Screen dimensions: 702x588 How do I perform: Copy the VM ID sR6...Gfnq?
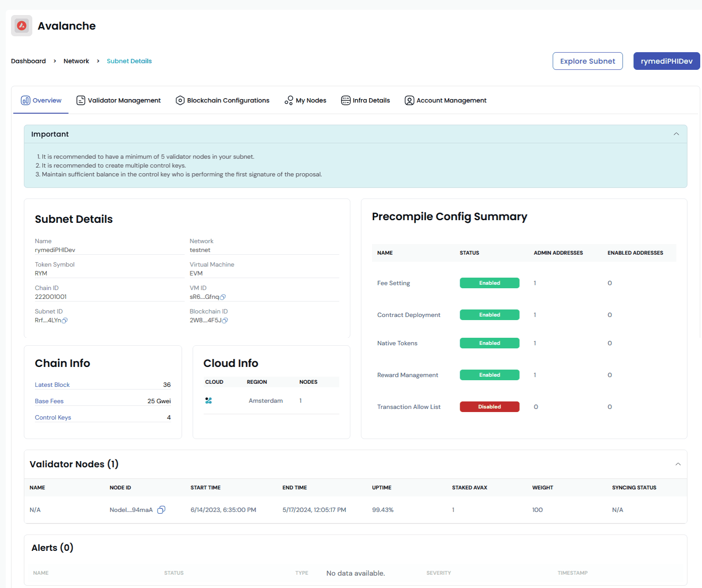223,297
